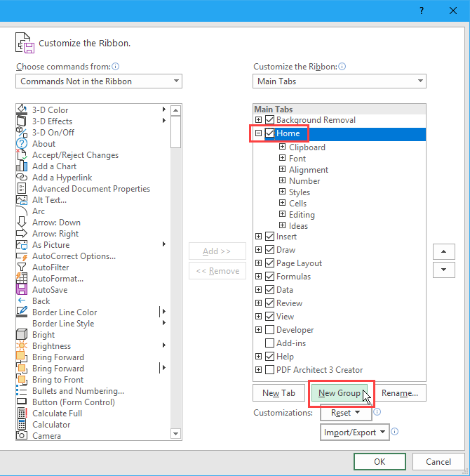
Task: Select the Page Layout tab entry
Action: pyautogui.click(x=299, y=263)
